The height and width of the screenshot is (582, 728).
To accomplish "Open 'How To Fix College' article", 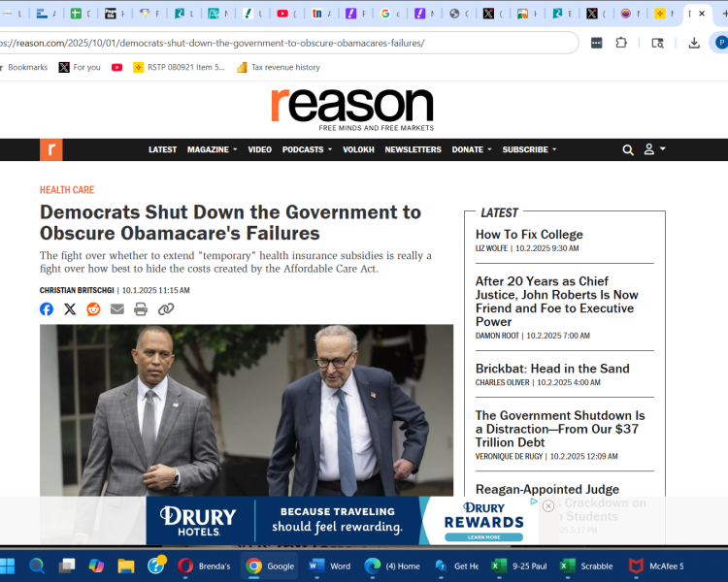I will tap(529, 235).
